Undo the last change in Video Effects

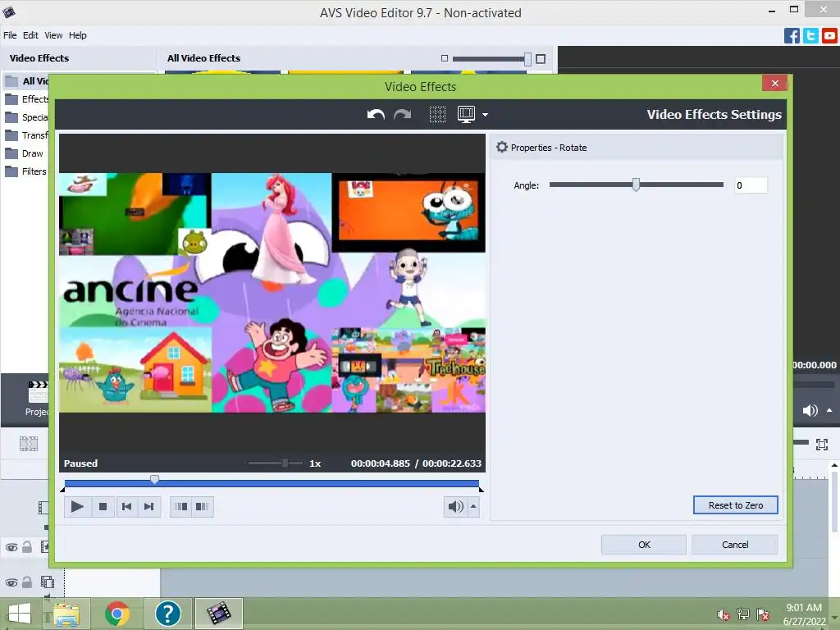[376, 114]
